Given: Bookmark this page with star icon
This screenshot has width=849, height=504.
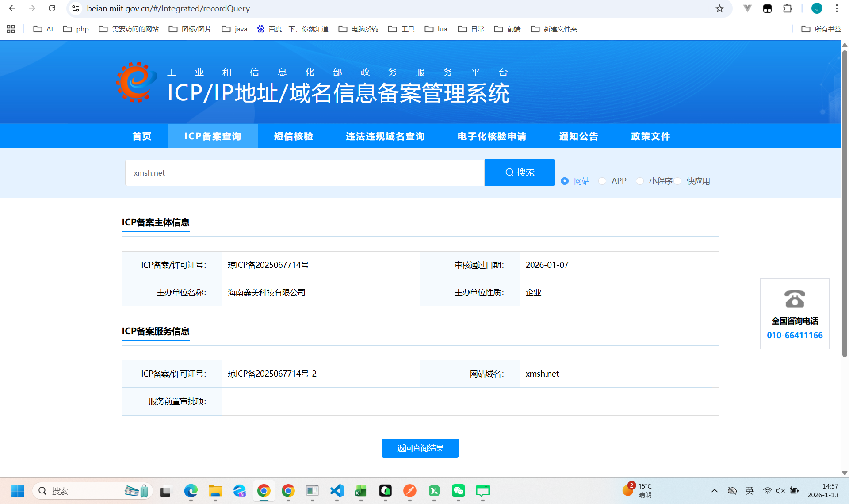Looking at the screenshot, I should tap(719, 8).
